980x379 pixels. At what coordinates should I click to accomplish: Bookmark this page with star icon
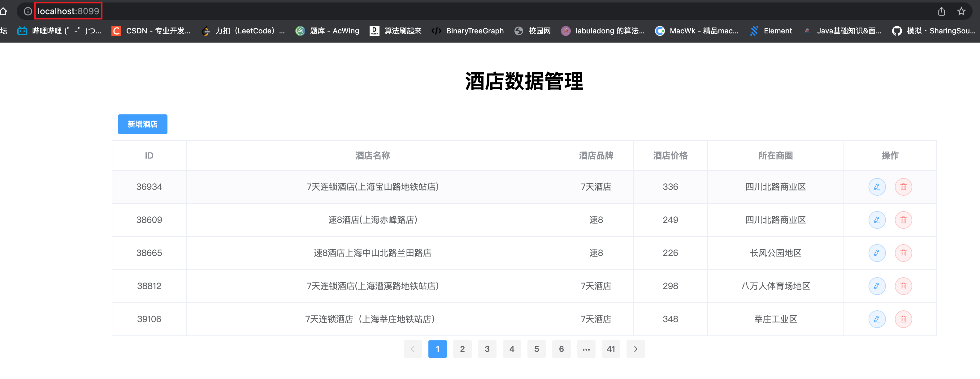[x=961, y=11]
